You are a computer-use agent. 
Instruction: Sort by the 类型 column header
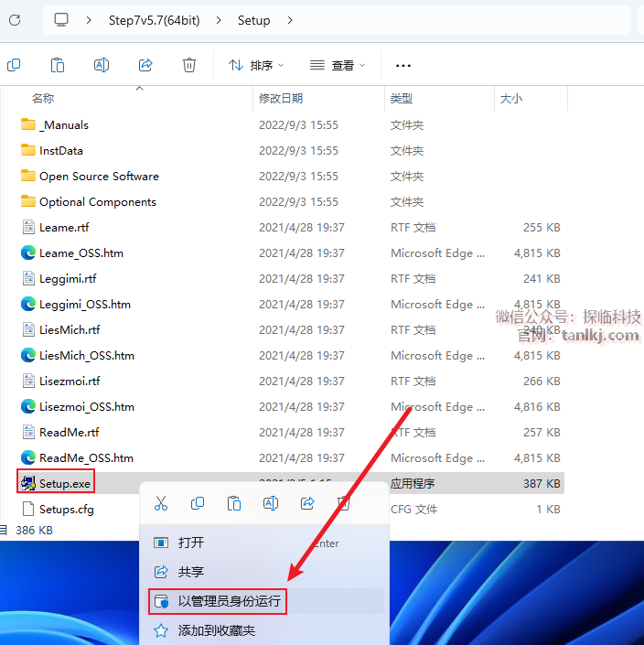point(402,98)
